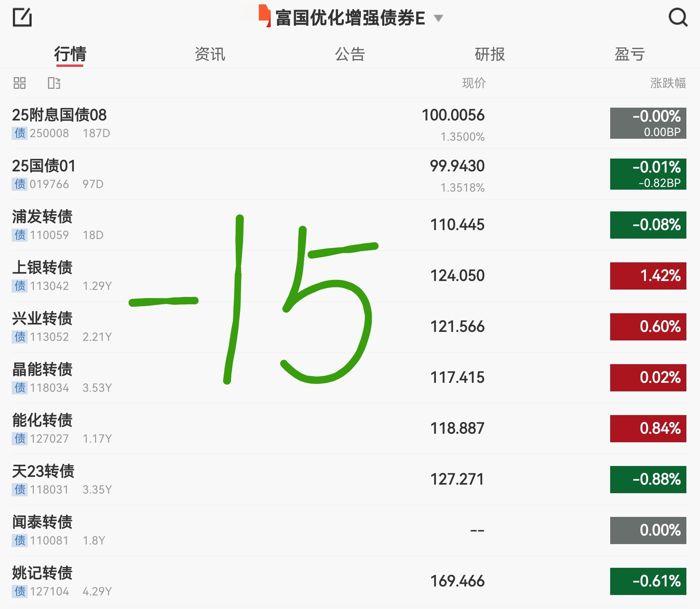Click bond code 250008

tap(49, 133)
